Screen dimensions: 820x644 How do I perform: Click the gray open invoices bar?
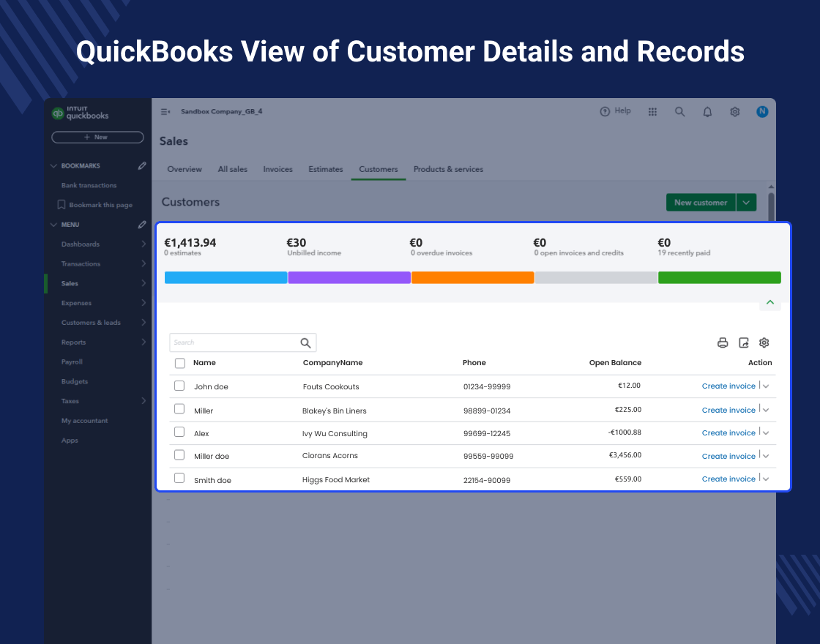click(596, 277)
